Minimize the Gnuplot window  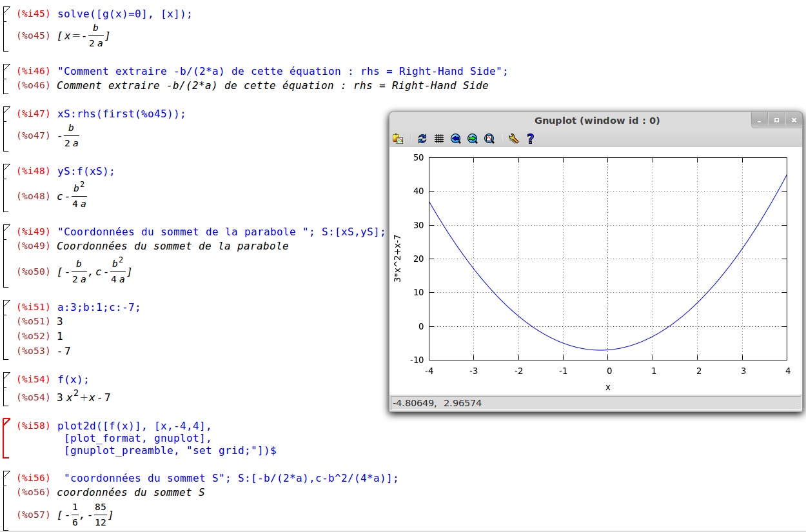[760, 120]
